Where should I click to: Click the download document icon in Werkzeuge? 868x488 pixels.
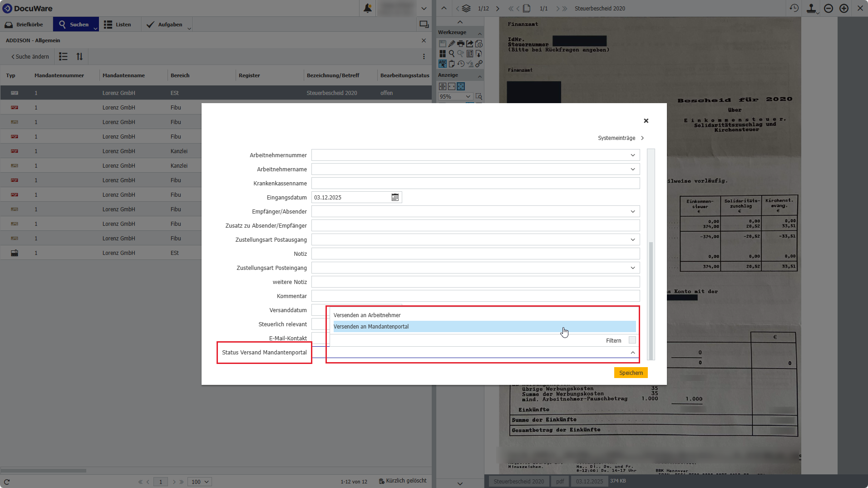coord(479,54)
